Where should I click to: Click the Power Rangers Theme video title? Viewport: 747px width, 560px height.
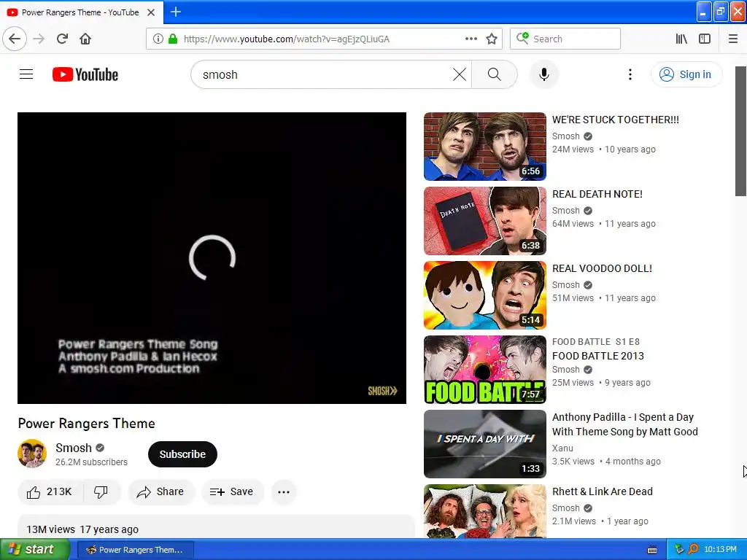[x=87, y=424]
